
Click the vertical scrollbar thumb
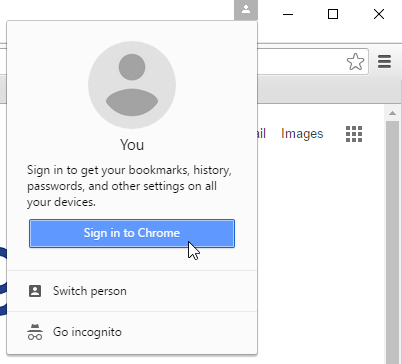point(392,242)
